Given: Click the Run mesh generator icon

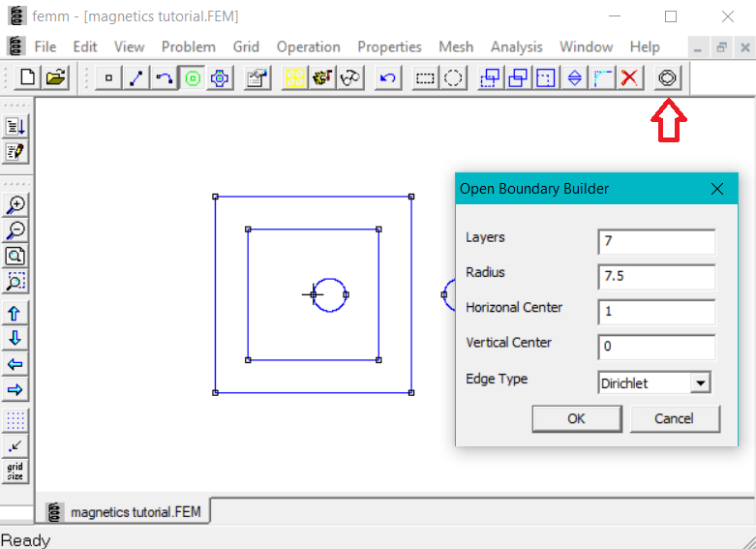Looking at the screenshot, I should pos(295,78).
